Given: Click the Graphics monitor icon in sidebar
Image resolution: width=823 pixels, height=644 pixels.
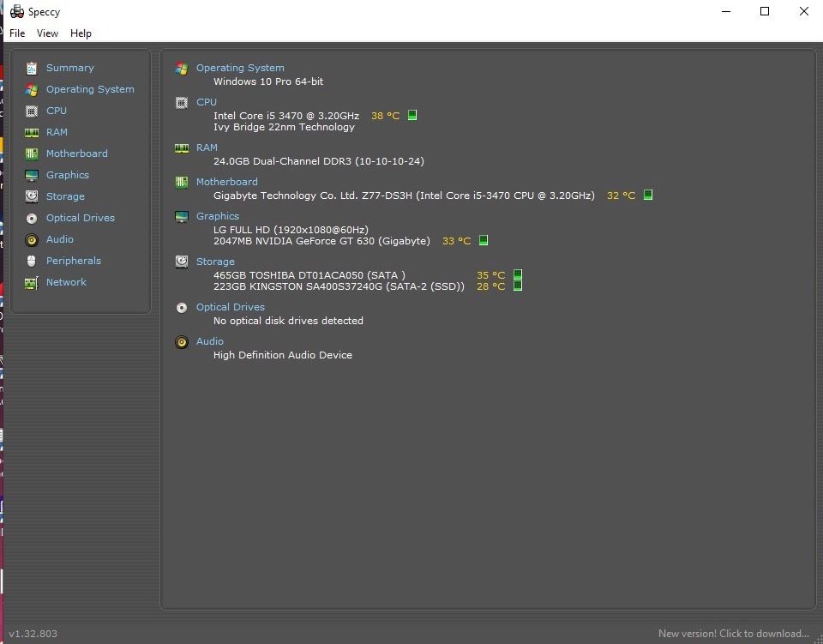Looking at the screenshot, I should (x=32, y=175).
